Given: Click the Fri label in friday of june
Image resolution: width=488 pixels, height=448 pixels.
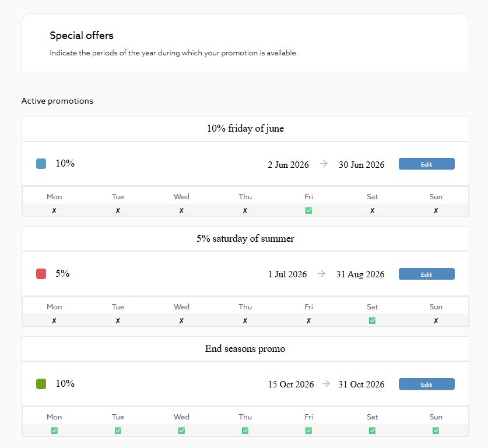Looking at the screenshot, I should [x=309, y=197].
